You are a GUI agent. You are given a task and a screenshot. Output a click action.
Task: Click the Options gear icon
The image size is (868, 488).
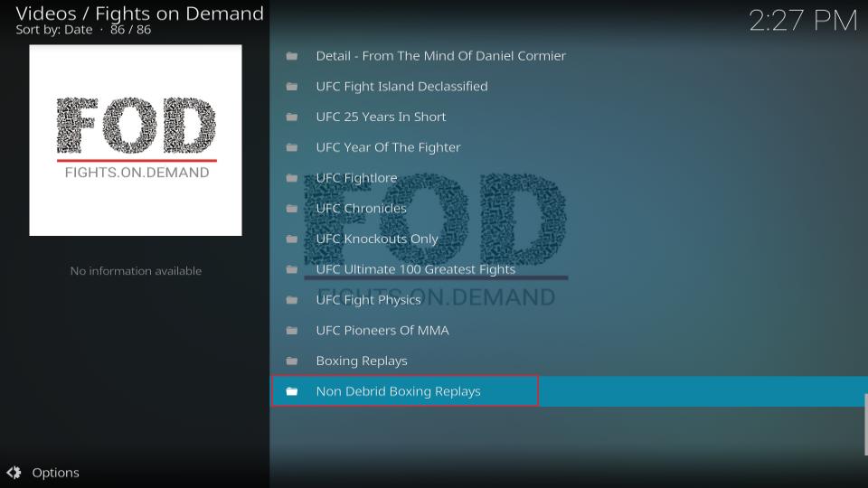click(x=14, y=473)
